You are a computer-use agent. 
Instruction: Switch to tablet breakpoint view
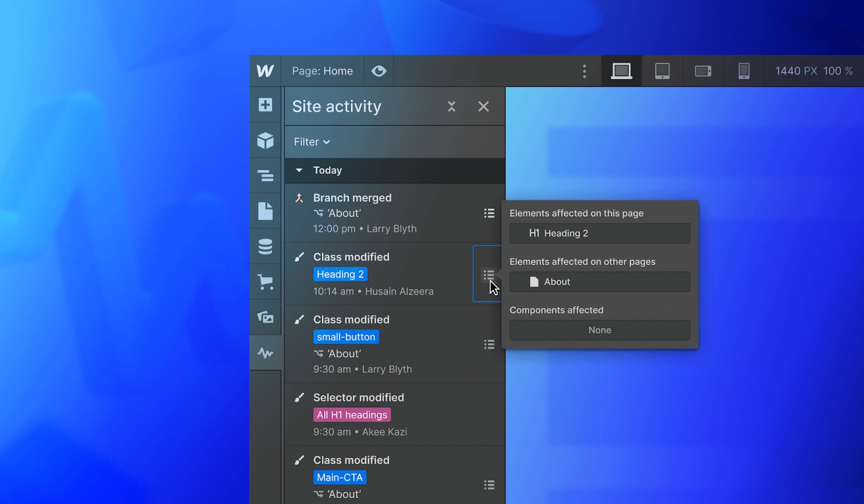(x=662, y=71)
